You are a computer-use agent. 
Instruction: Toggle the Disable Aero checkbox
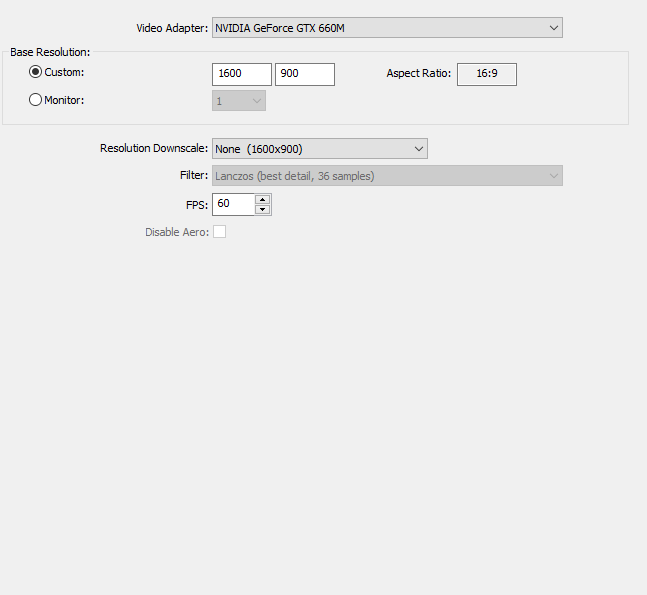click(220, 231)
